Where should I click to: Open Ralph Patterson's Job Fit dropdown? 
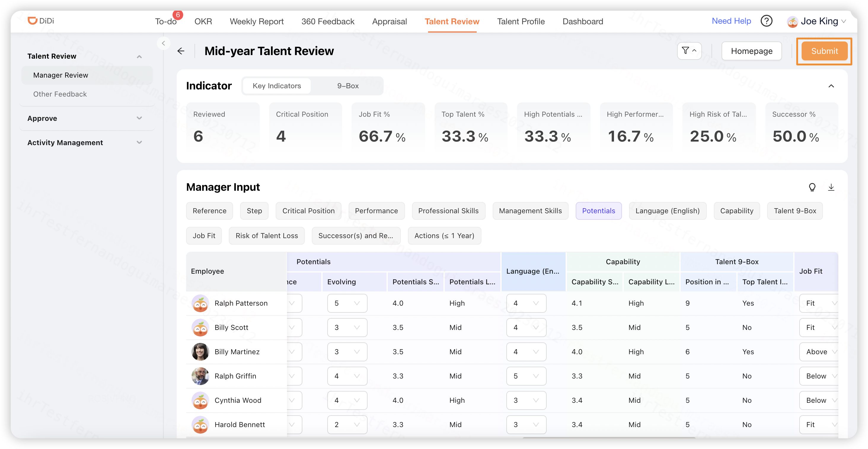point(819,303)
